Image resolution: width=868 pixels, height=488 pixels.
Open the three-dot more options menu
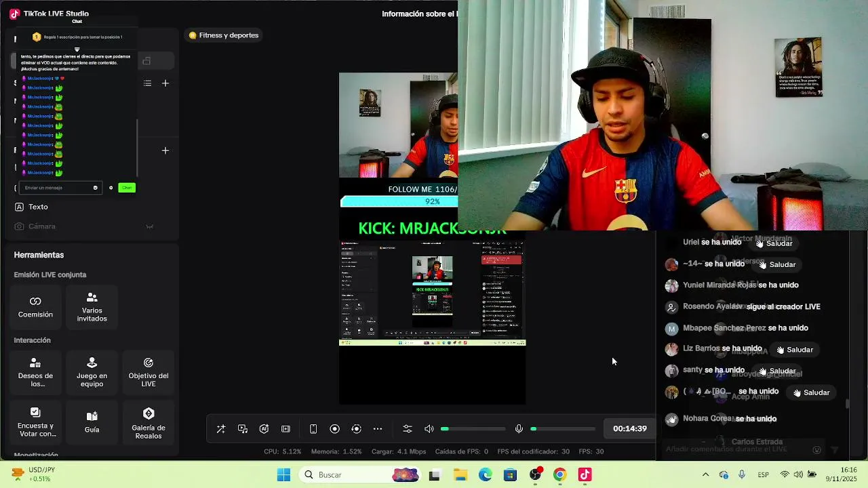tap(378, 429)
